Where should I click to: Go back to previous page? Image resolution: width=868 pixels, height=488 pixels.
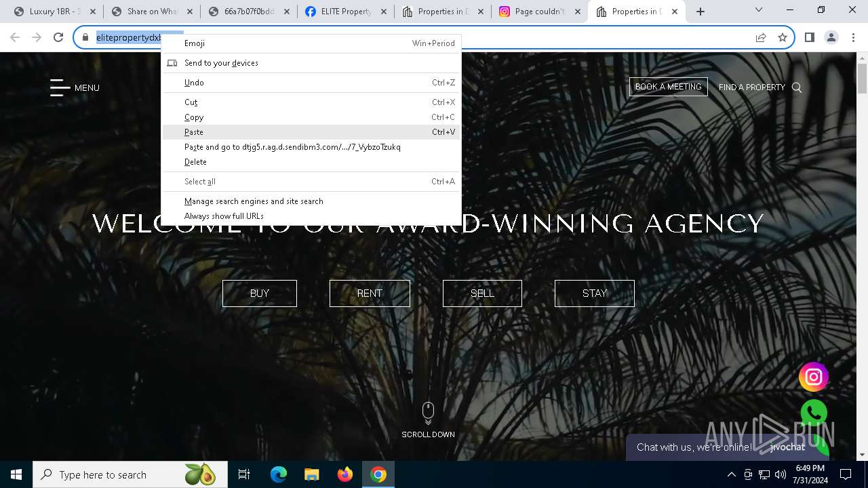pyautogui.click(x=15, y=38)
